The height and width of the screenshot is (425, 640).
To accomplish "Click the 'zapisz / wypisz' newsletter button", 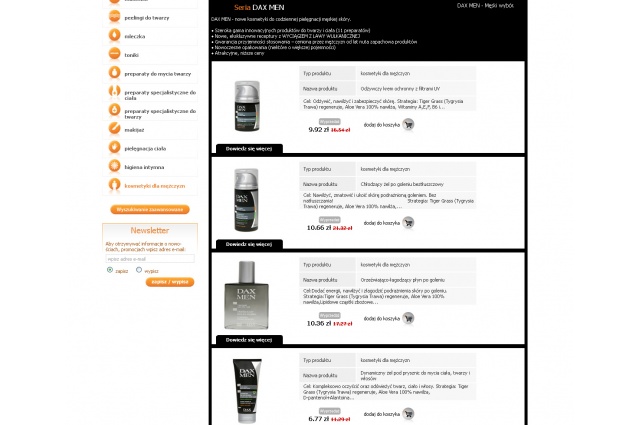I will point(170,282).
